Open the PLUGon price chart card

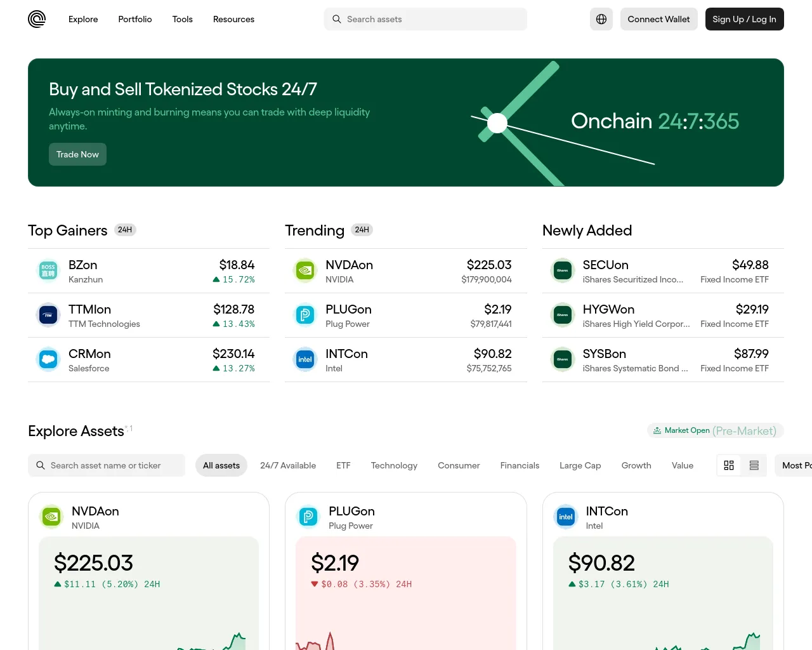click(406, 571)
